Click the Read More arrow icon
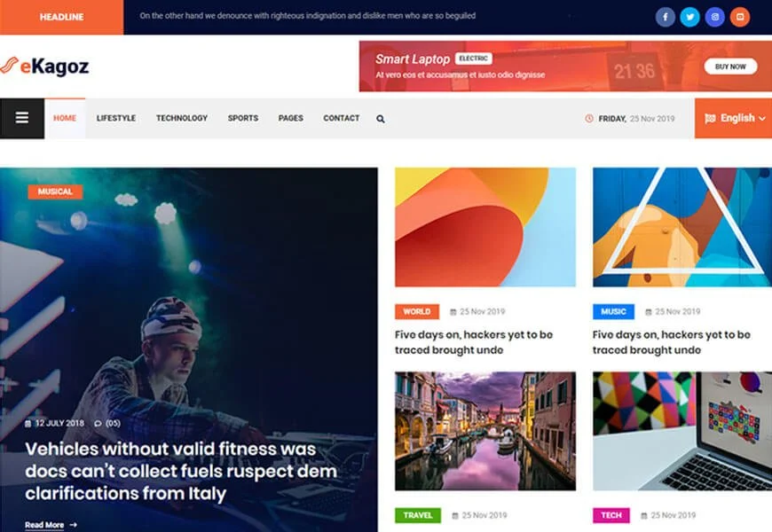 click(74, 525)
